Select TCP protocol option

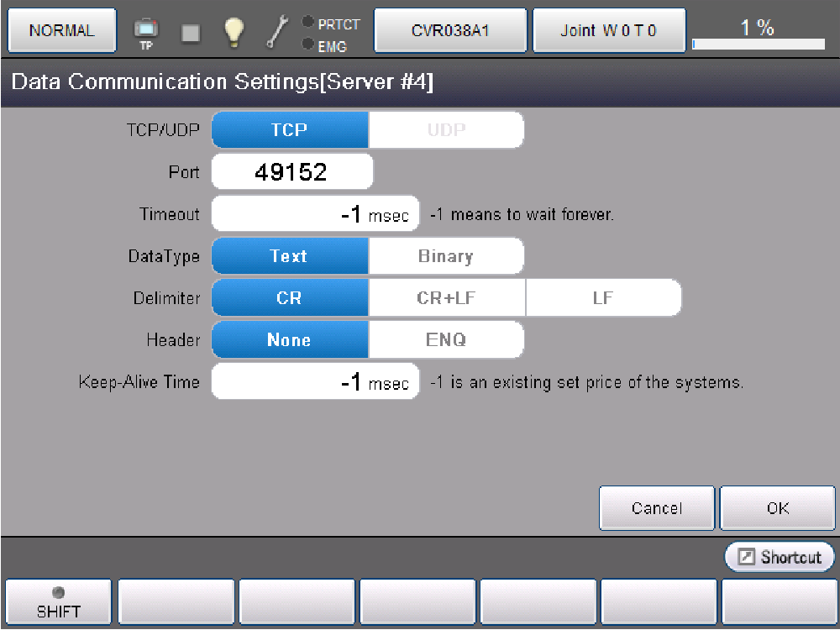tap(289, 130)
